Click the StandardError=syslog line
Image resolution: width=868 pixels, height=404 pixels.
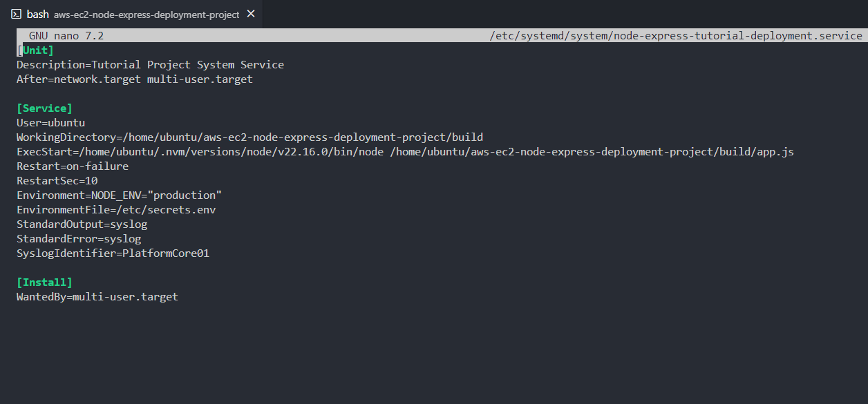(79, 239)
